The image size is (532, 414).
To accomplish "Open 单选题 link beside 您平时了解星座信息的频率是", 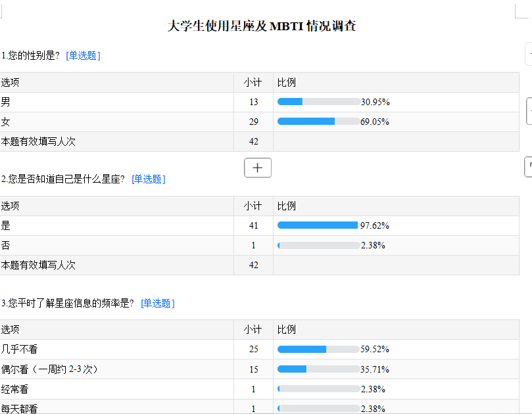I will point(158,303).
